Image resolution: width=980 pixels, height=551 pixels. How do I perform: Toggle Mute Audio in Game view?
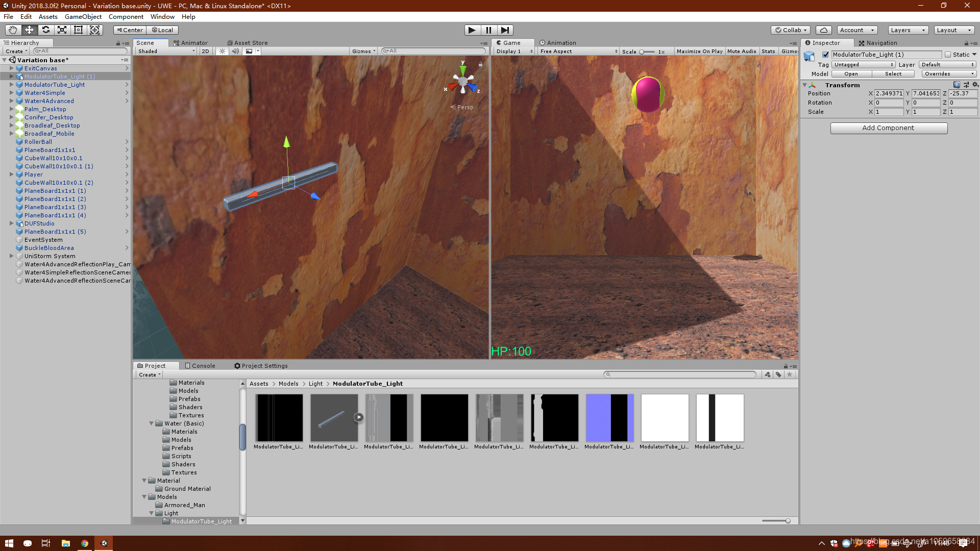coord(742,51)
